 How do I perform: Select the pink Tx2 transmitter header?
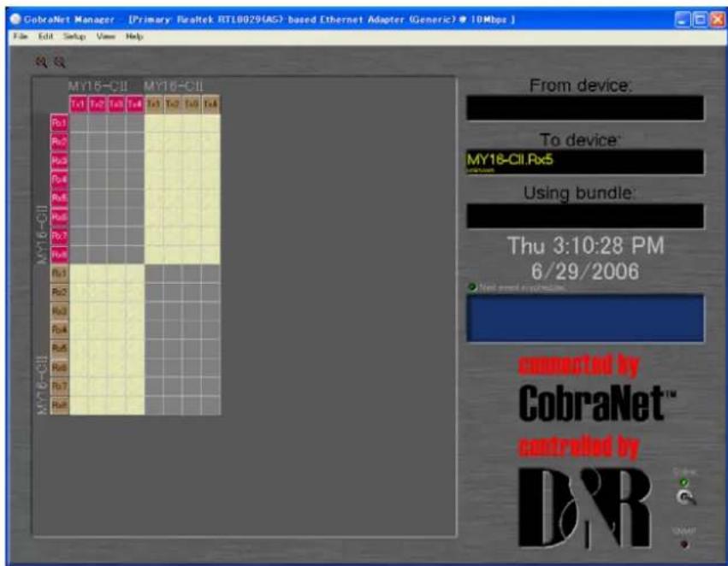tap(97, 104)
